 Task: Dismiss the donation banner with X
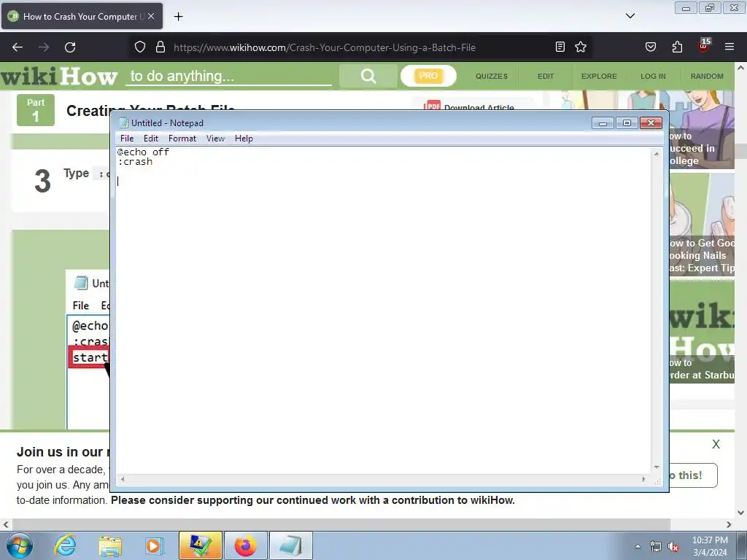pos(716,444)
